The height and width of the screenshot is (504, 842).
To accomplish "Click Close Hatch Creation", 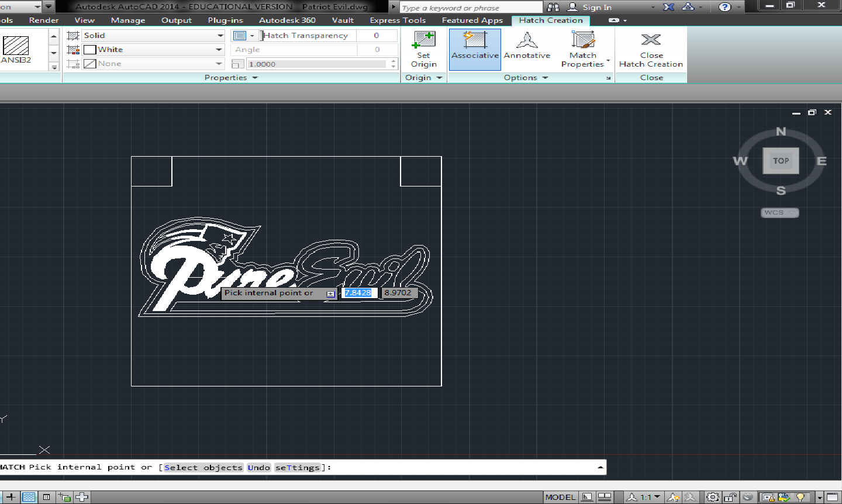I will tap(651, 49).
